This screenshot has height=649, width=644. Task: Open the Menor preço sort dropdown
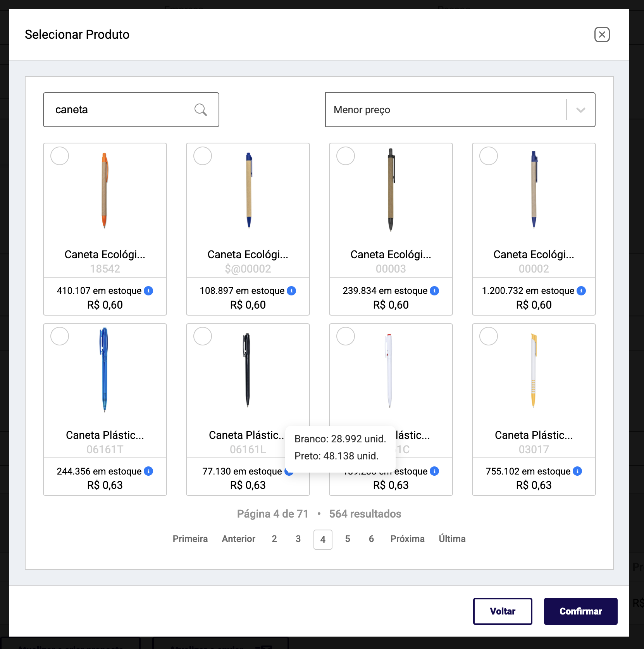pyautogui.click(x=460, y=110)
